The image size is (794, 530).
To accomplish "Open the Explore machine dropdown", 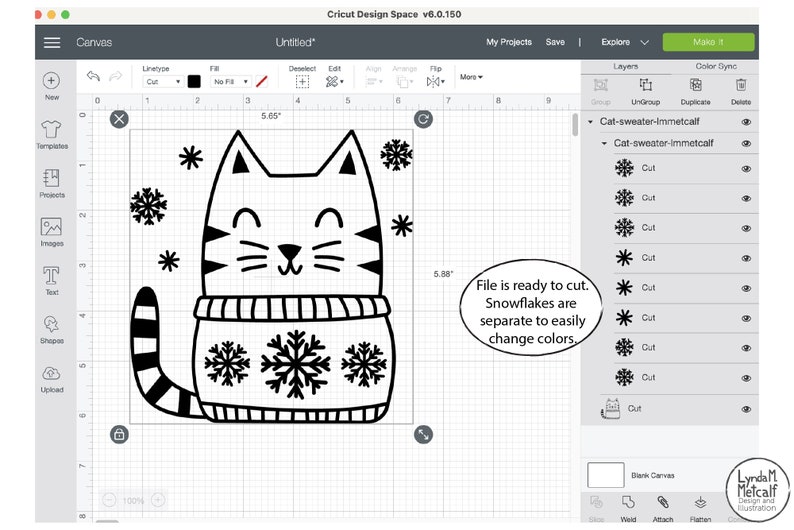I will pyautogui.click(x=624, y=43).
